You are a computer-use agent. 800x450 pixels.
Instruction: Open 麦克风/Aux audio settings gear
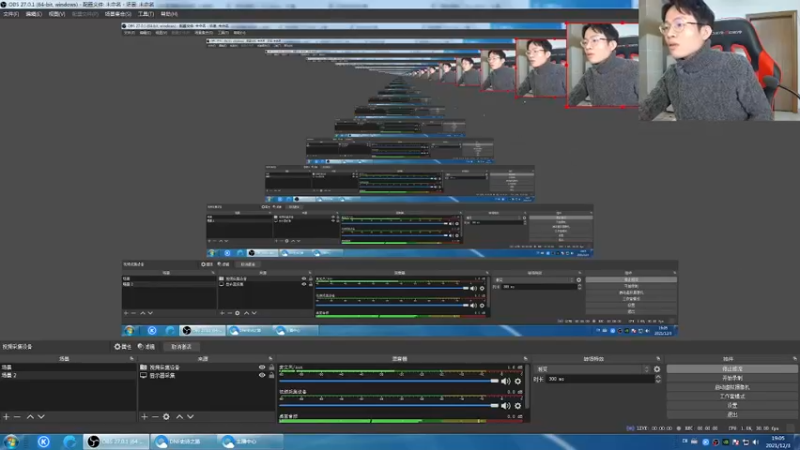tap(518, 381)
